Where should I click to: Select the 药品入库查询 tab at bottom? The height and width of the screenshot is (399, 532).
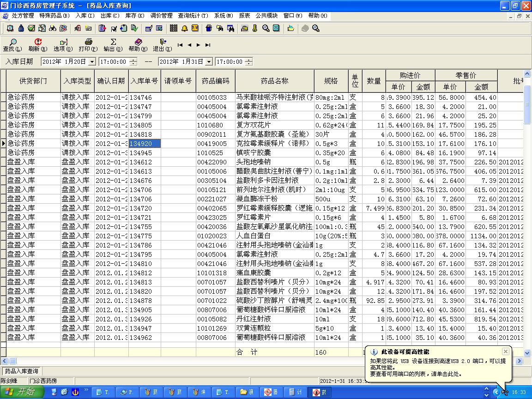(x=21, y=371)
